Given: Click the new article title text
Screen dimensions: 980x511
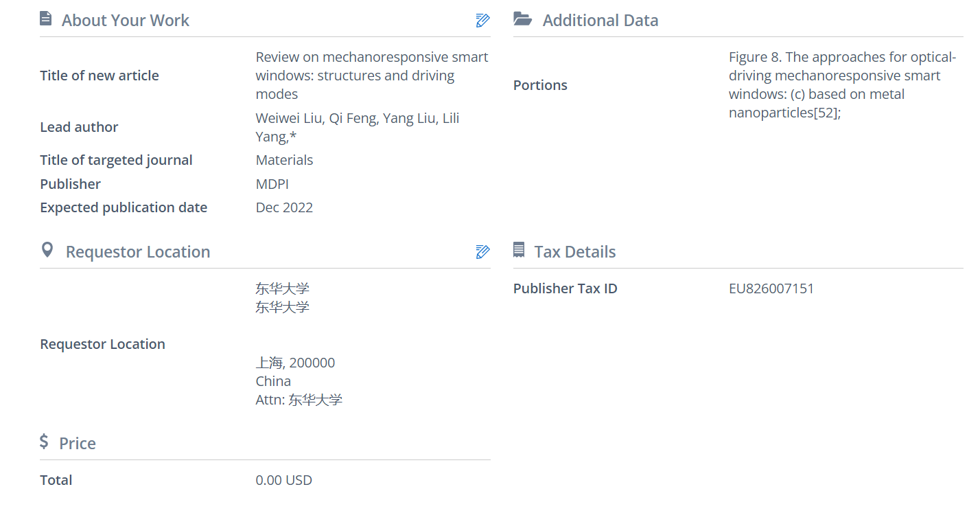Looking at the screenshot, I should [371, 76].
